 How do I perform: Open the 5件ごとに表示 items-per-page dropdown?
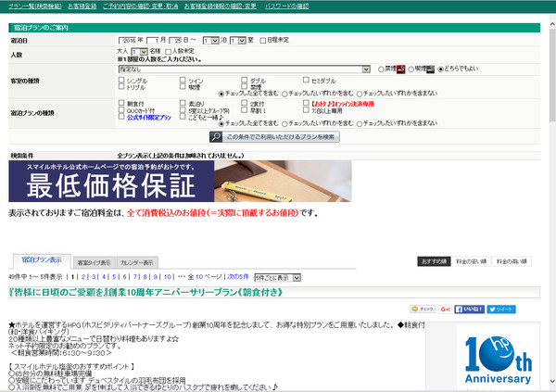pos(278,278)
